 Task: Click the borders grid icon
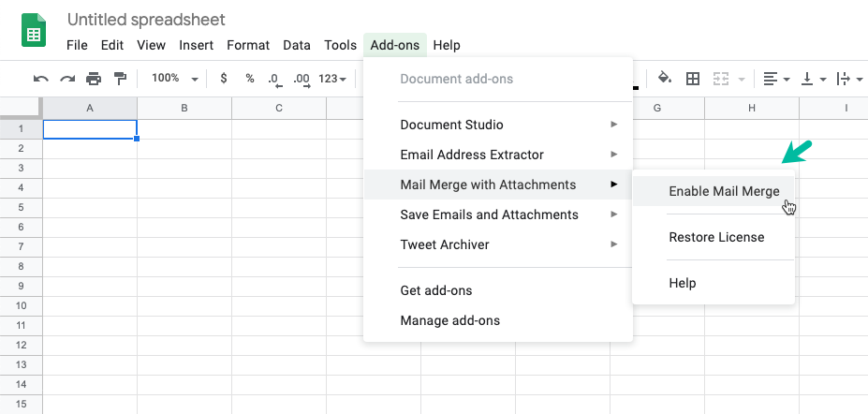693,79
